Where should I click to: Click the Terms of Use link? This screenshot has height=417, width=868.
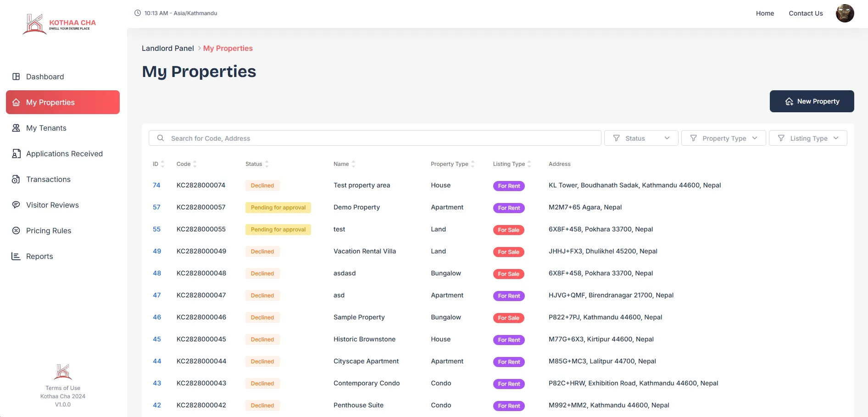pyautogui.click(x=63, y=388)
